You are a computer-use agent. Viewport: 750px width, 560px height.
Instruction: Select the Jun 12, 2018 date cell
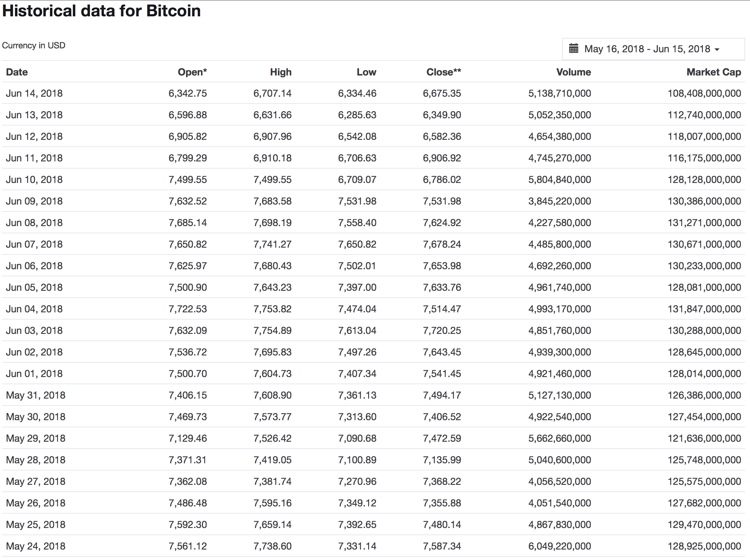point(34,136)
